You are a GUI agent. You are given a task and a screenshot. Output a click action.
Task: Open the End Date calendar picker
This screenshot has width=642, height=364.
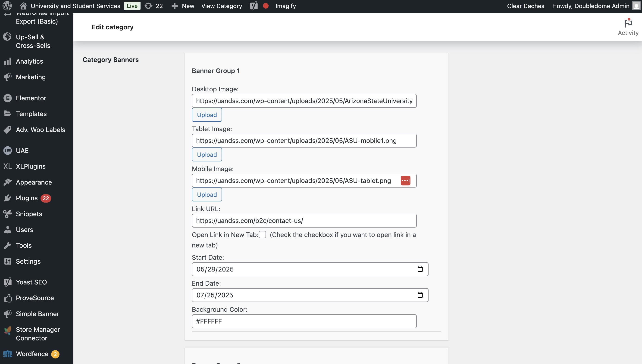pos(420,295)
